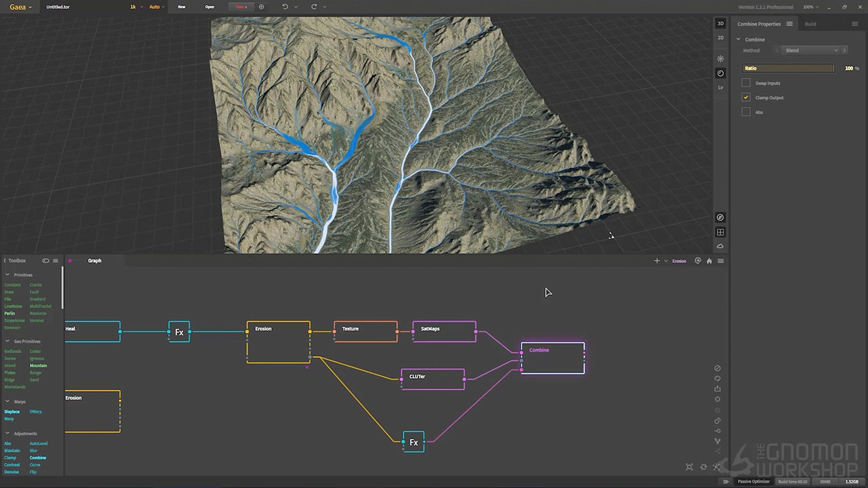The height and width of the screenshot is (488, 868).
Task: Open the 1k resolution dropdown
Action: 136,7
